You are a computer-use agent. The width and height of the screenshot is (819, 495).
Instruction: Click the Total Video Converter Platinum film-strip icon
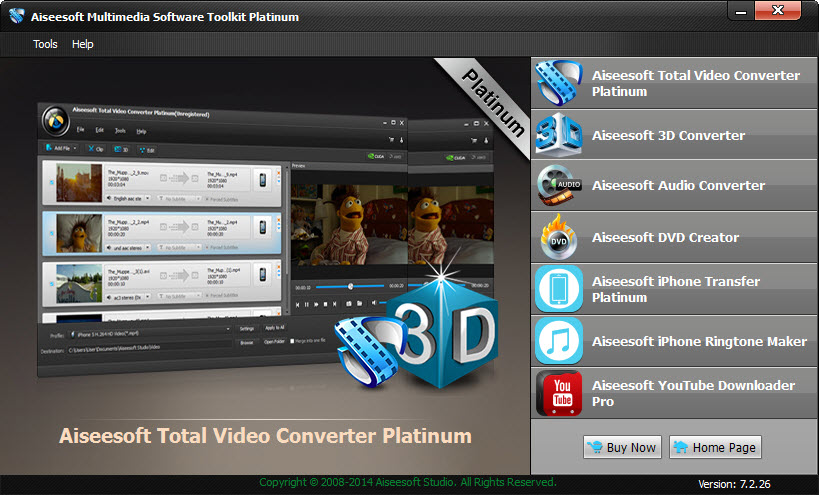pos(558,83)
